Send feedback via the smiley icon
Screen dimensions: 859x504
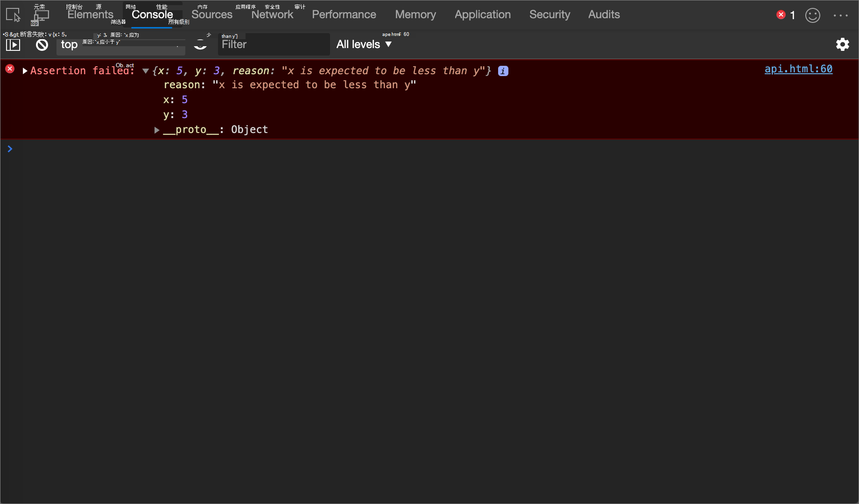812,15
